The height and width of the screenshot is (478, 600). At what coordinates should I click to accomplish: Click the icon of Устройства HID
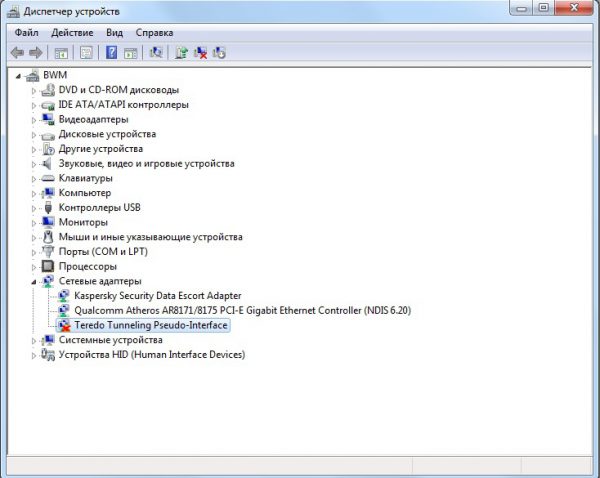coord(48,355)
